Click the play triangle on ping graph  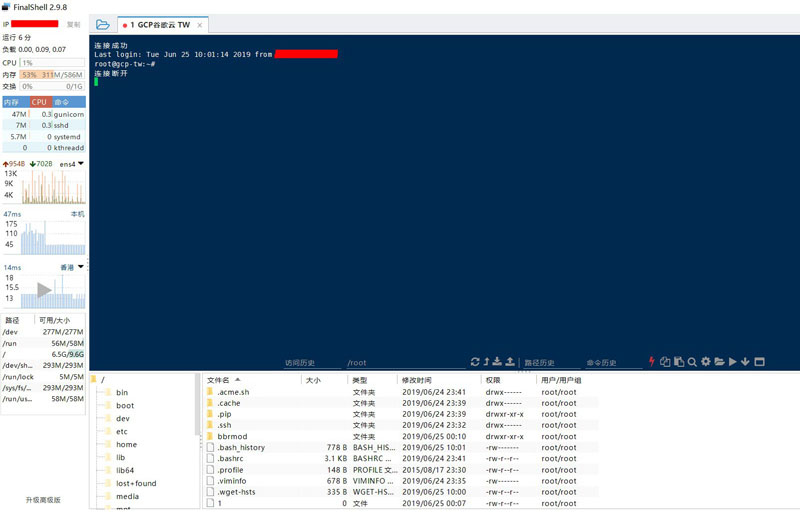44,290
